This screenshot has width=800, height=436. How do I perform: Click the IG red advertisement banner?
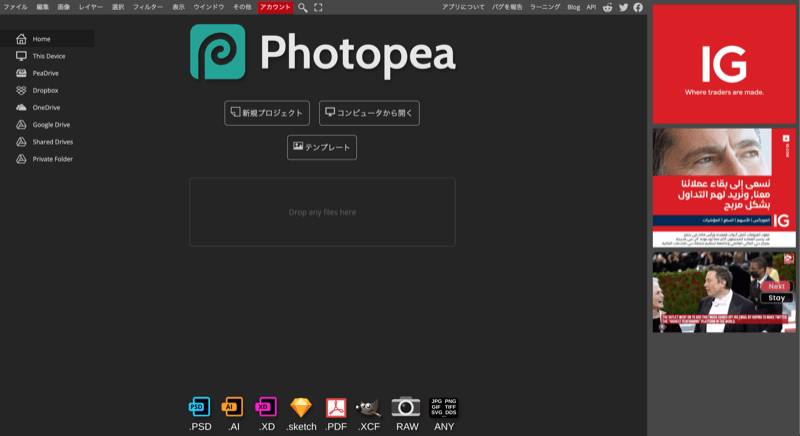tap(724, 64)
